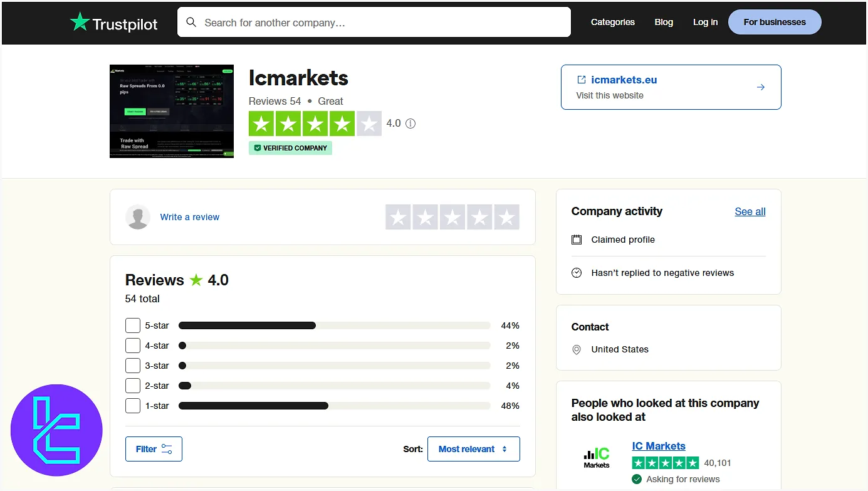Click the filter sliders icon on Filter button

pyautogui.click(x=167, y=449)
